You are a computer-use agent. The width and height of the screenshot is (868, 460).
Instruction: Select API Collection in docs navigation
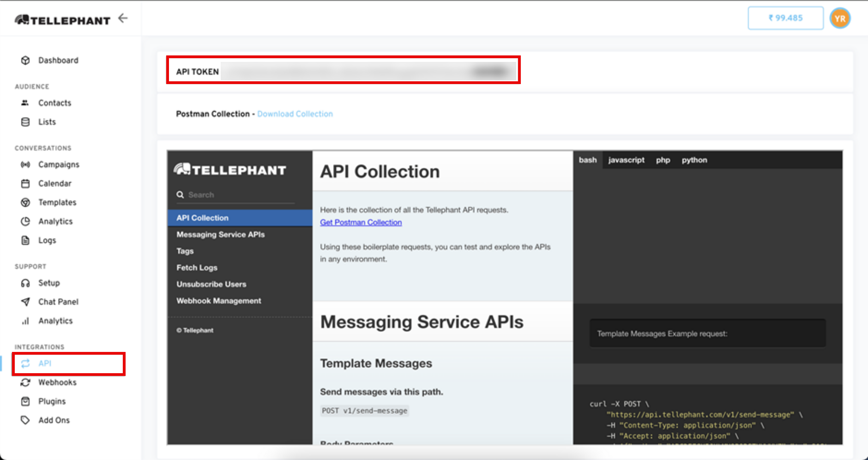[240, 218]
